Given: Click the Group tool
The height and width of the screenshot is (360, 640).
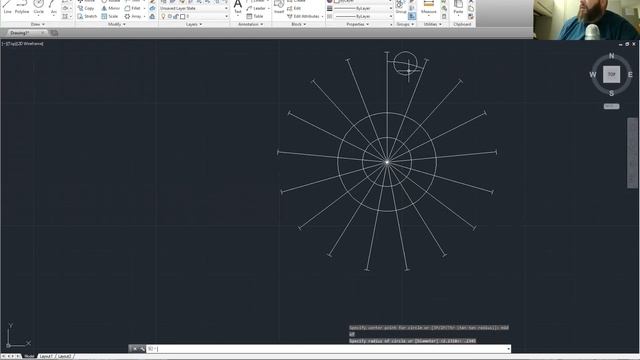Looking at the screenshot, I should pos(401,7).
